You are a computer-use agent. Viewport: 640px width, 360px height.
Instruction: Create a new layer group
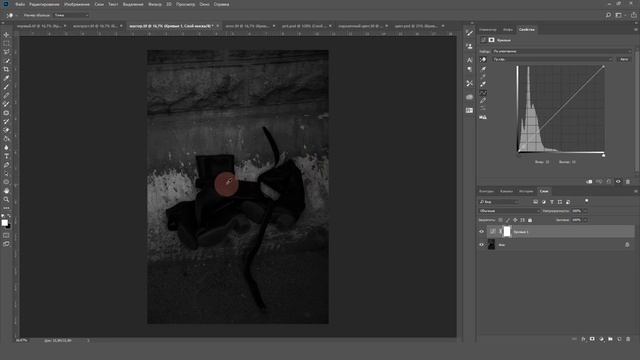tap(610, 339)
